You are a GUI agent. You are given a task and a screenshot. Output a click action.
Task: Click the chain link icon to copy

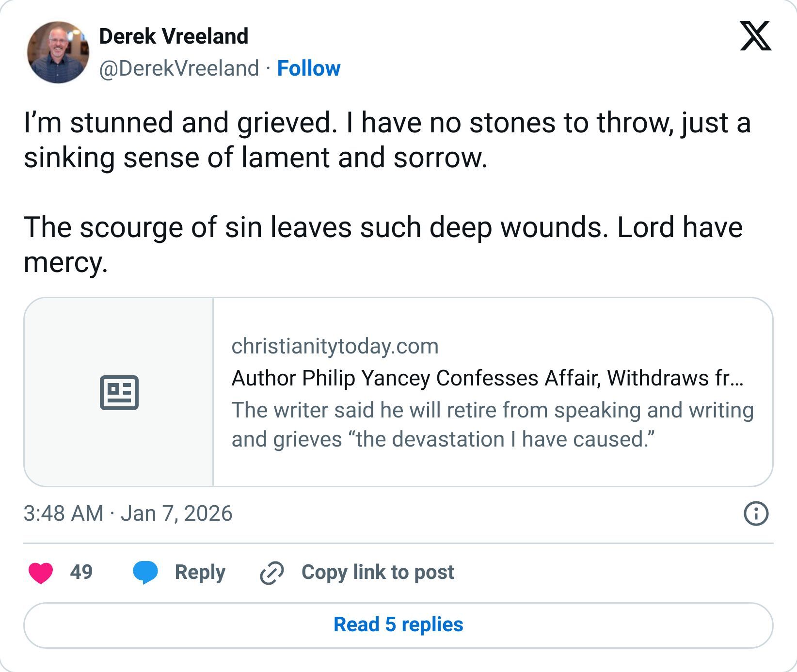271,572
